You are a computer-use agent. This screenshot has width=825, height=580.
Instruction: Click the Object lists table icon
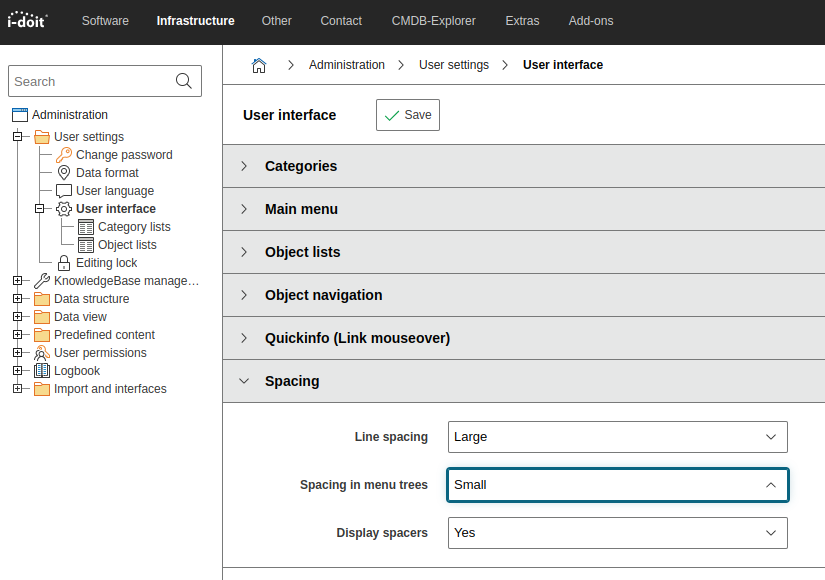(x=86, y=245)
